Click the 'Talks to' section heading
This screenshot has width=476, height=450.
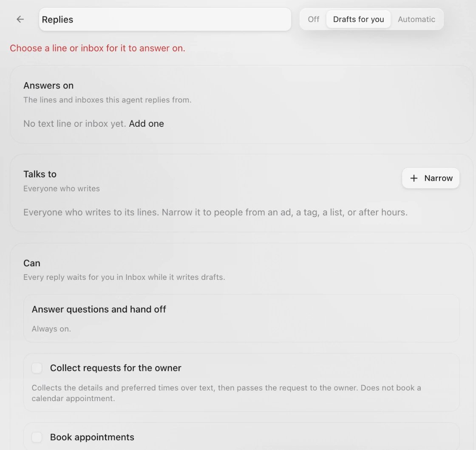tap(40, 174)
